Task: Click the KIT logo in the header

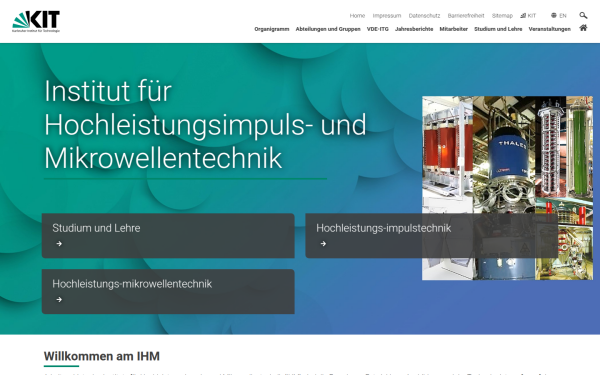Action: pyautogui.click(x=36, y=21)
